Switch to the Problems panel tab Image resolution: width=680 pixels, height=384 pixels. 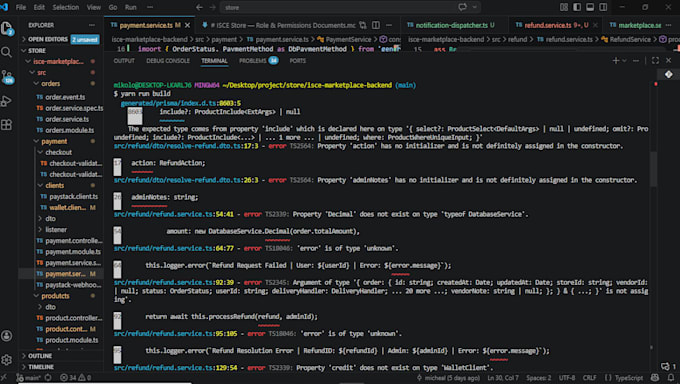(x=258, y=61)
